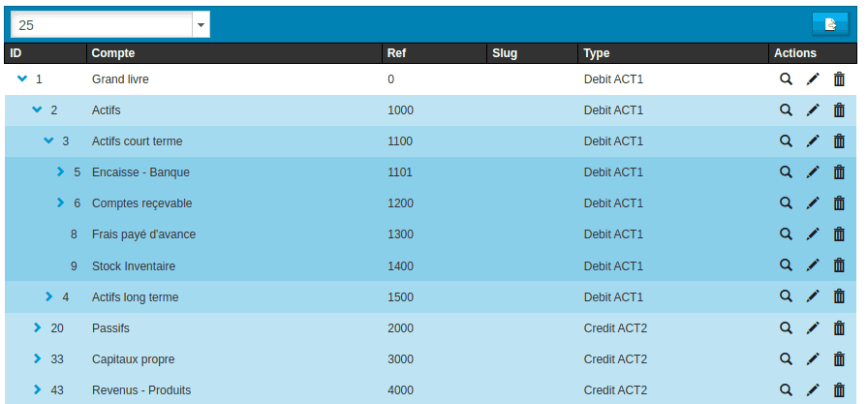
Task: Delete Capitaux propre account
Action: tap(839, 359)
